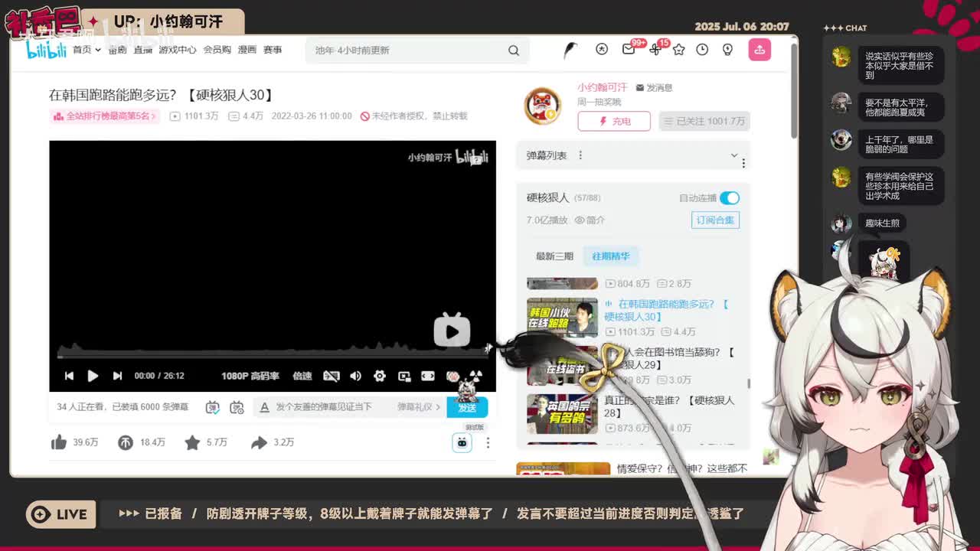Switch player to wide-screen mode
Viewport: 980px width, 551px height.
click(428, 376)
